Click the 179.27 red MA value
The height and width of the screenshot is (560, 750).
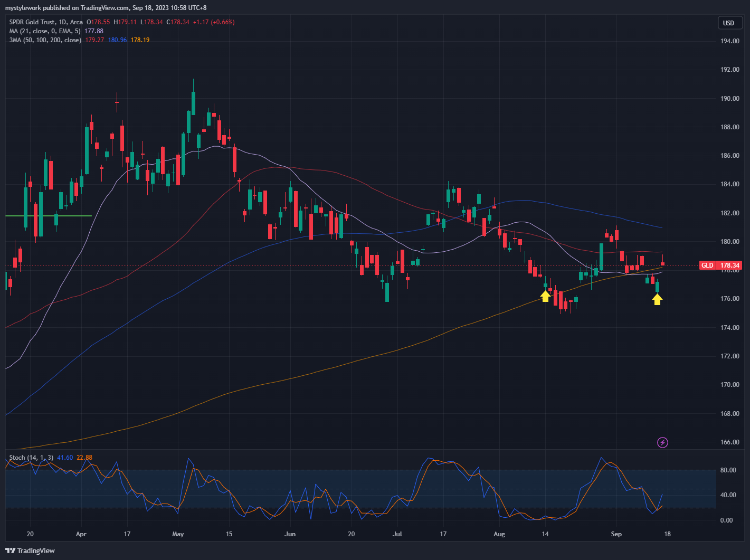94,40
